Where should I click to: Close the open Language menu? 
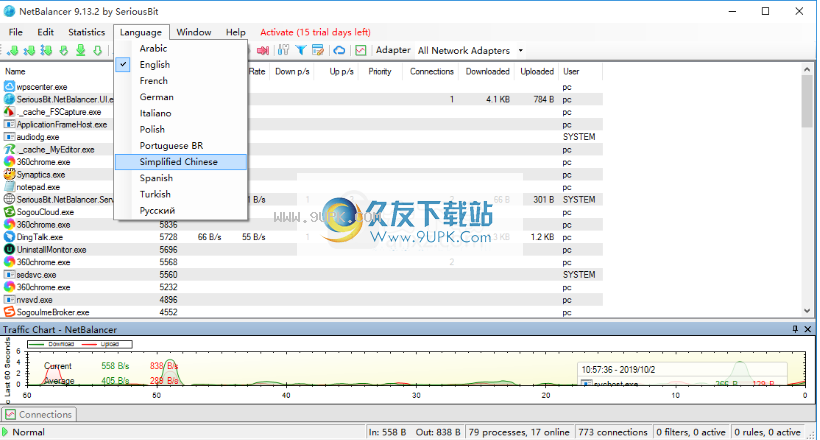point(141,32)
